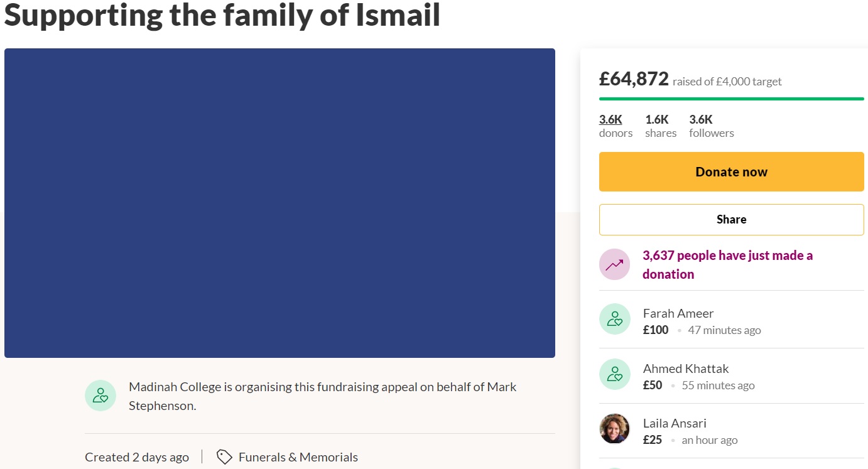Open the 3.6K donors list
The width and height of the screenshot is (868, 469).
pyautogui.click(x=610, y=120)
